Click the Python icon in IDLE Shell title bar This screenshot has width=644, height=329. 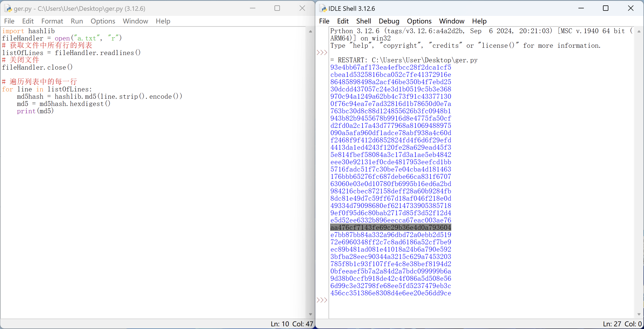point(323,8)
